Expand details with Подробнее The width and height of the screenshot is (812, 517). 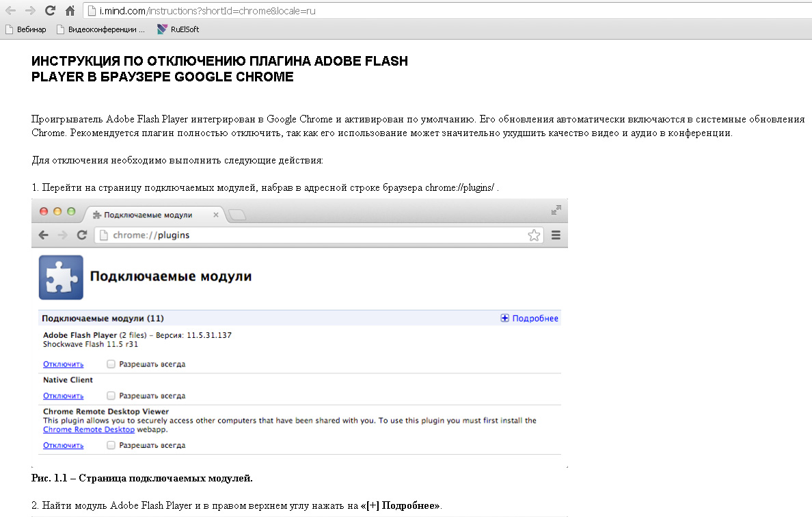click(529, 318)
